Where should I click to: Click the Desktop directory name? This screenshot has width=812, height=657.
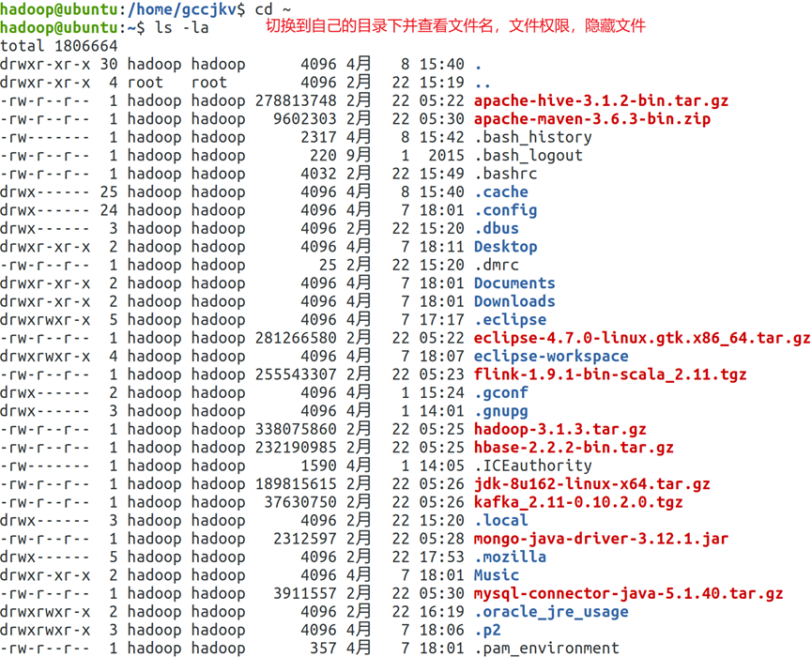click(505, 247)
